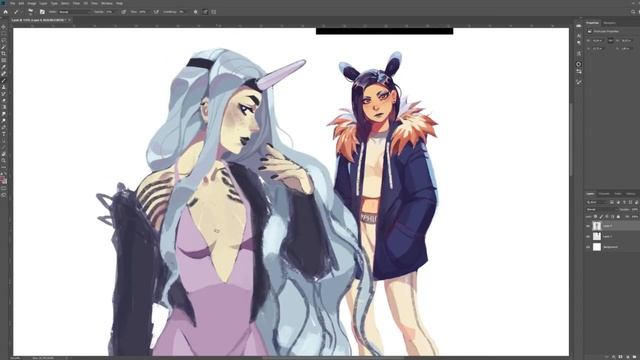Switch to the Paths tab
The height and width of the screenshot is (360, 640).
pyautogui.click(x=618, y=194)
